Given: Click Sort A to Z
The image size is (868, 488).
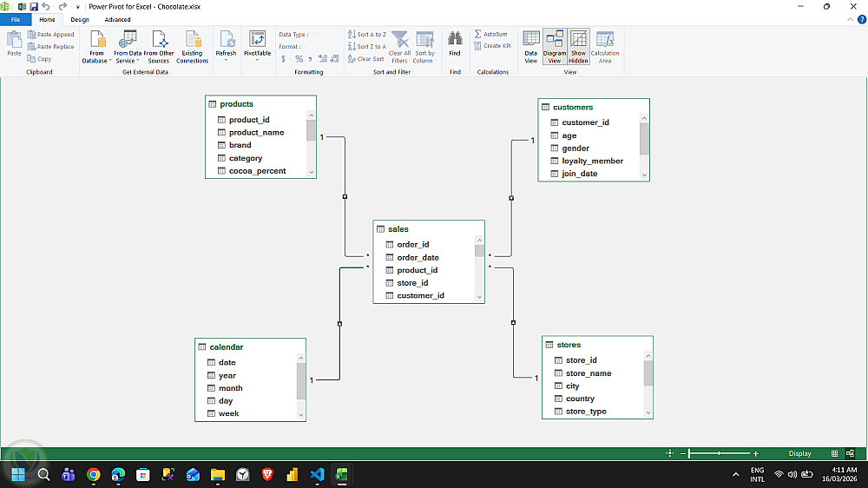Looking at the screenshot, I should (367, 35).
